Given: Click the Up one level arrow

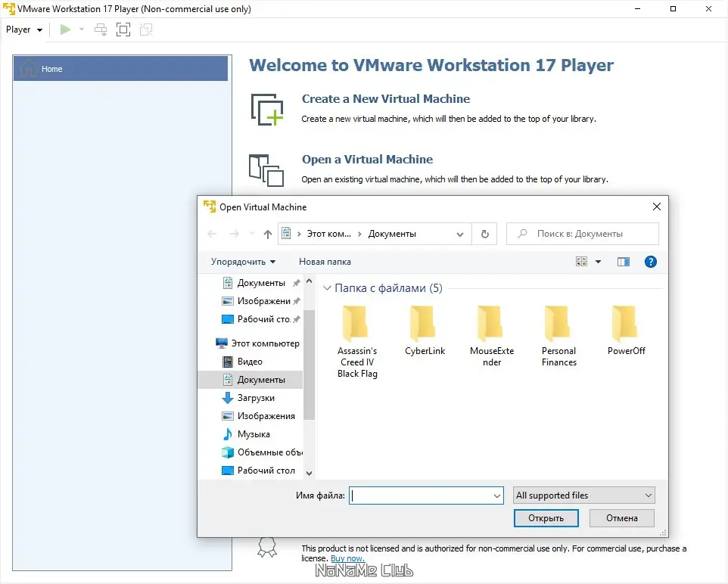Looking at the screenshot, I should pyautogui.click(x=267, y=234).
